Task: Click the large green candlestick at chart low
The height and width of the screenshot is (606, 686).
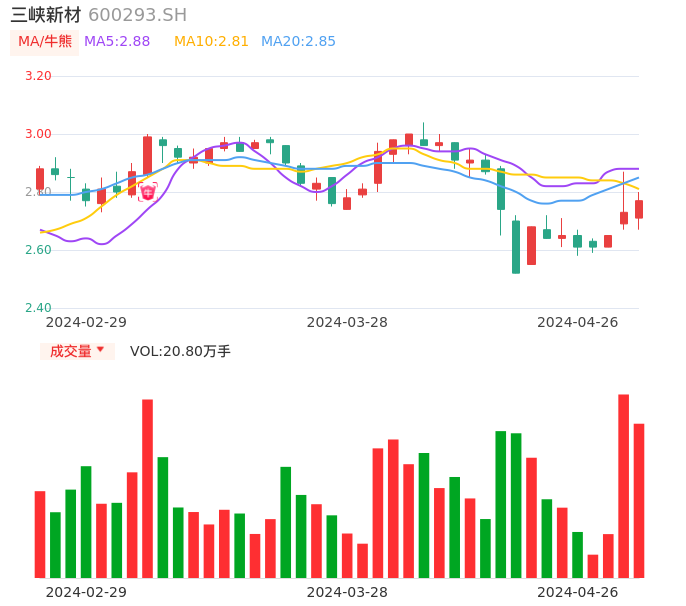Action: [x=516, y=247]
